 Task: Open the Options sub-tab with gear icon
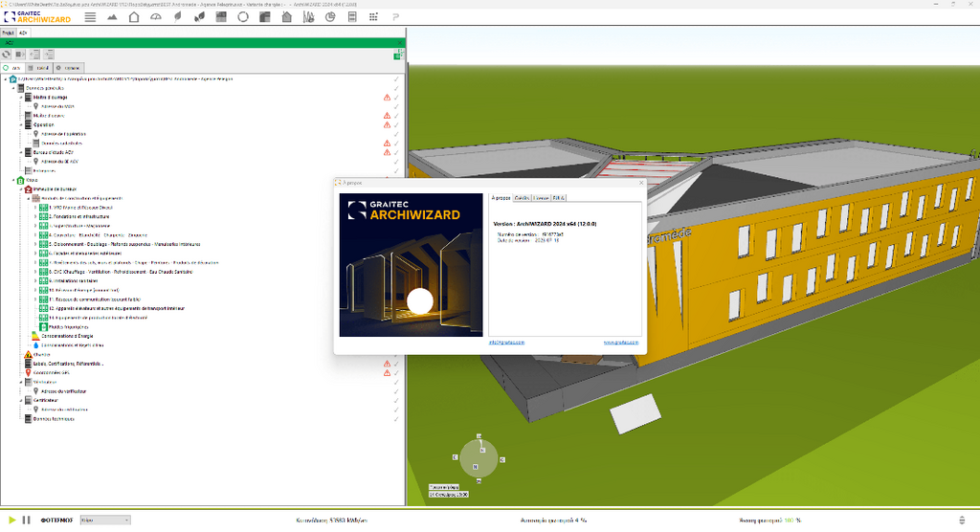[68, 68]
